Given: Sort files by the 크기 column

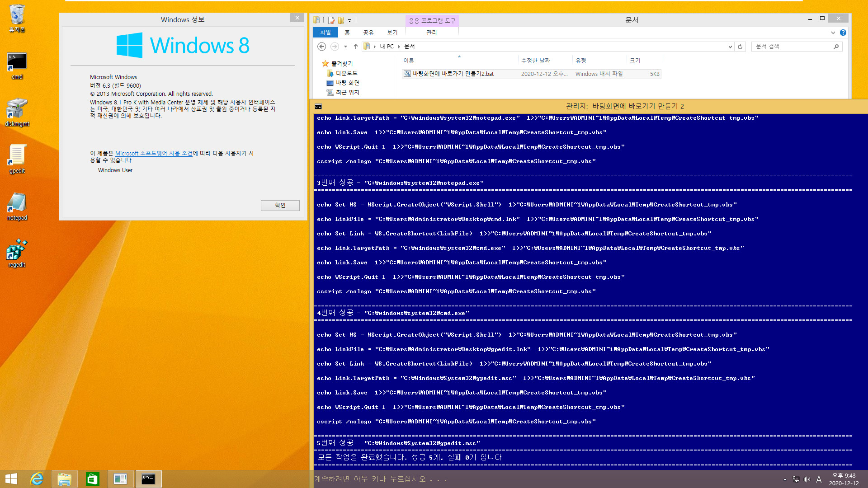Looking at the screenshot, I should click(645, 61).
